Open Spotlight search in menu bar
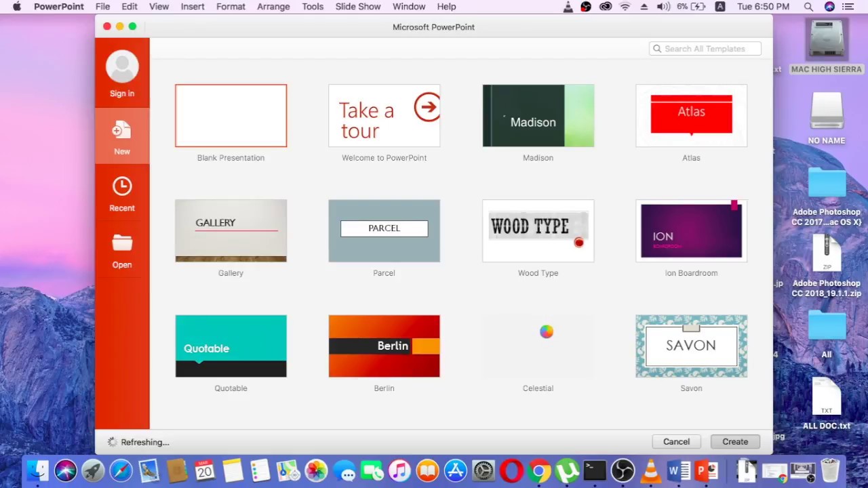This screenshot has height=488, width=868. 808,7
